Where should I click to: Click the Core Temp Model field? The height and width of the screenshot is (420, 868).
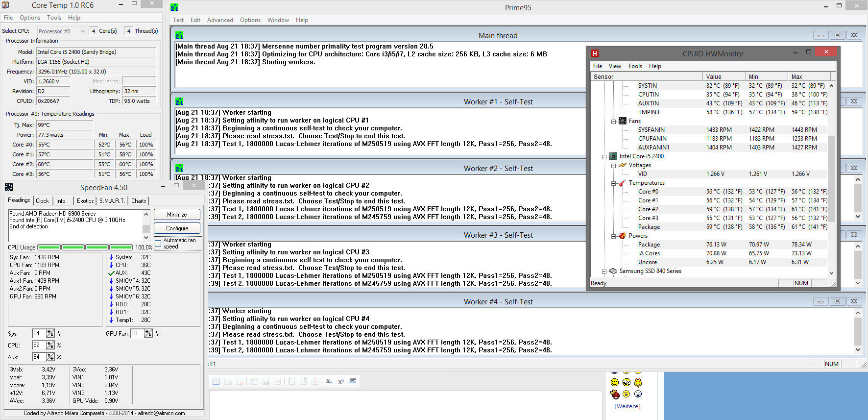(x=96, y=52)
